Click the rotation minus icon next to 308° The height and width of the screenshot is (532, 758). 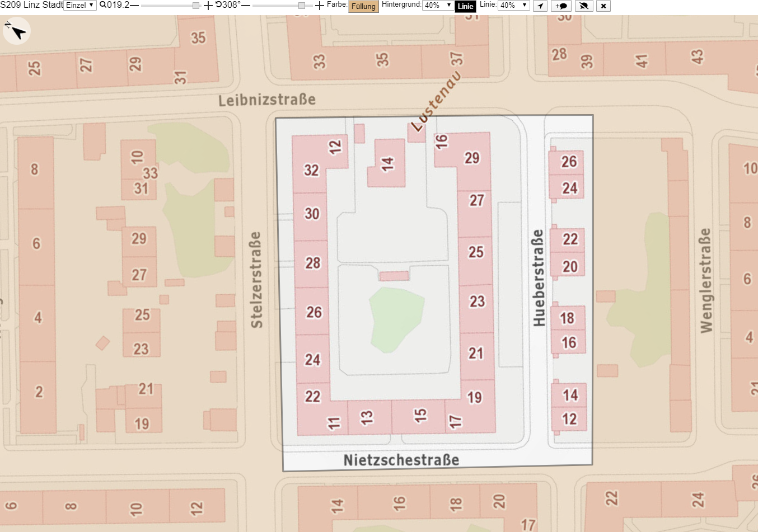pos(246,6)
